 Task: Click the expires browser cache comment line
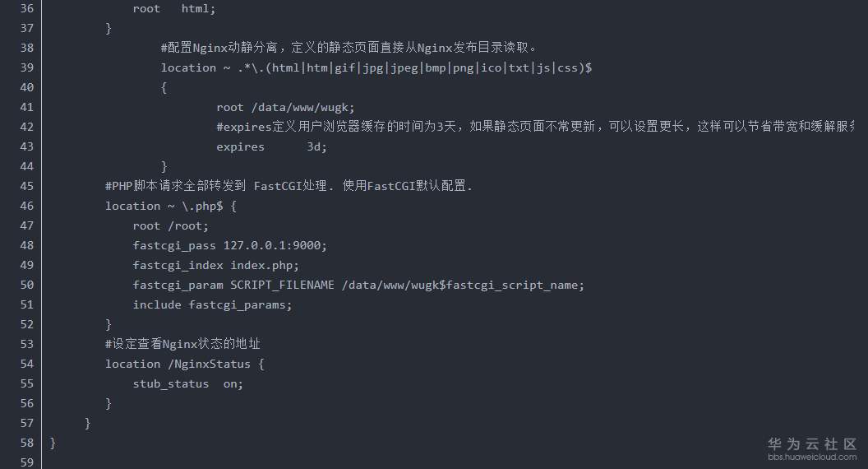coord(534,127)
